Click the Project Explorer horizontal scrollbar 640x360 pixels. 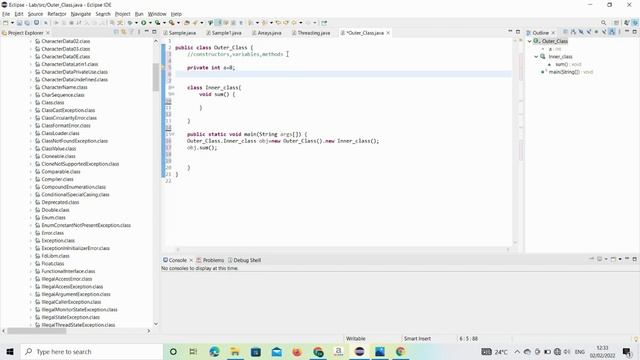[36, 331]
